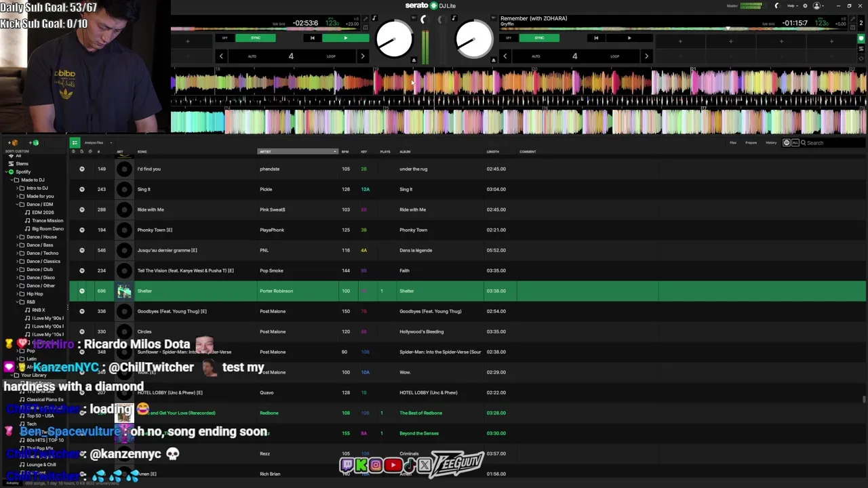Viewport: 868px width, 488px height.
Task: Add first cue point on left deck
Action: click(x=188, y=41)
